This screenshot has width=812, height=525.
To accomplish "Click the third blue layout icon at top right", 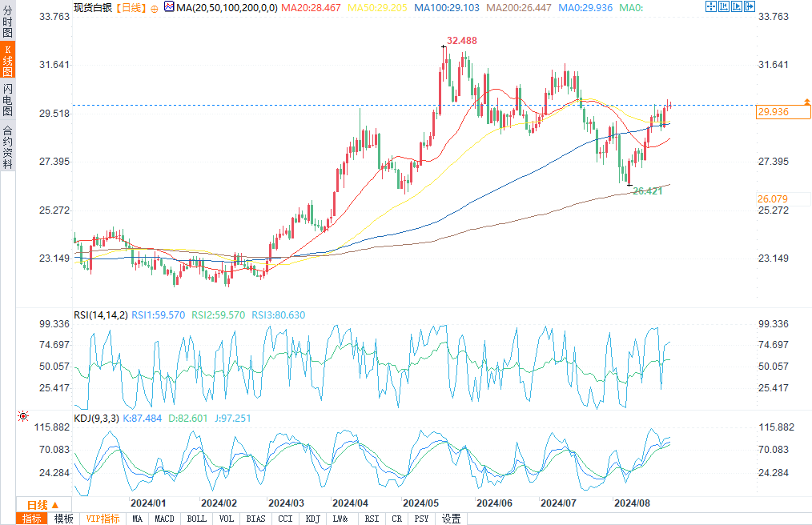I will 737,6.
